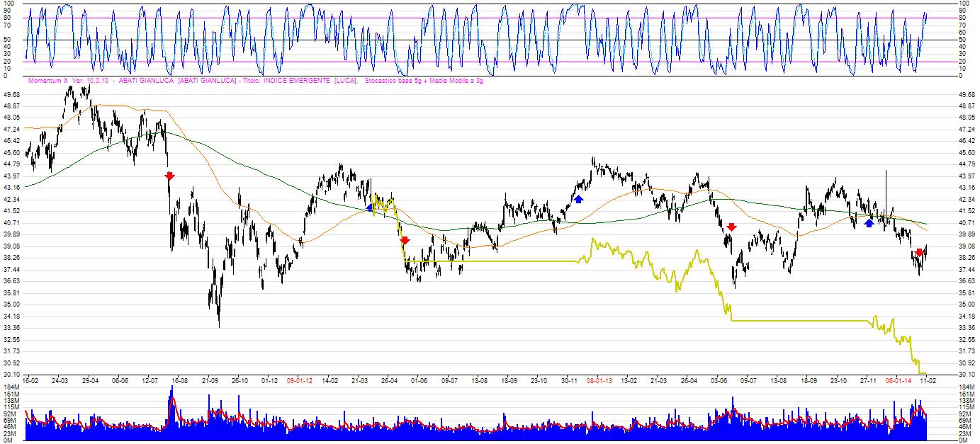The width and height of the screenshot is (980, 444).
Task: Click the long flat yellow line segment at 38
Action: [x=496, y=261]
